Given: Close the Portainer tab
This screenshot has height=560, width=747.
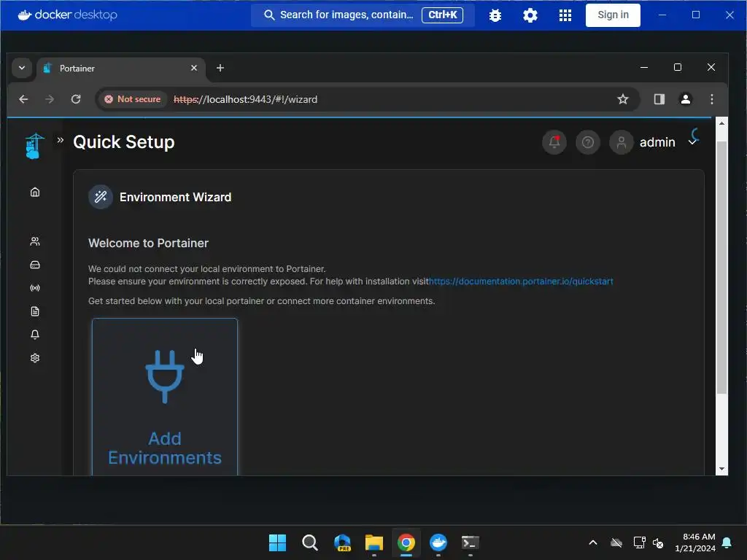Looking at the screenshot, I should click(194, 68).
